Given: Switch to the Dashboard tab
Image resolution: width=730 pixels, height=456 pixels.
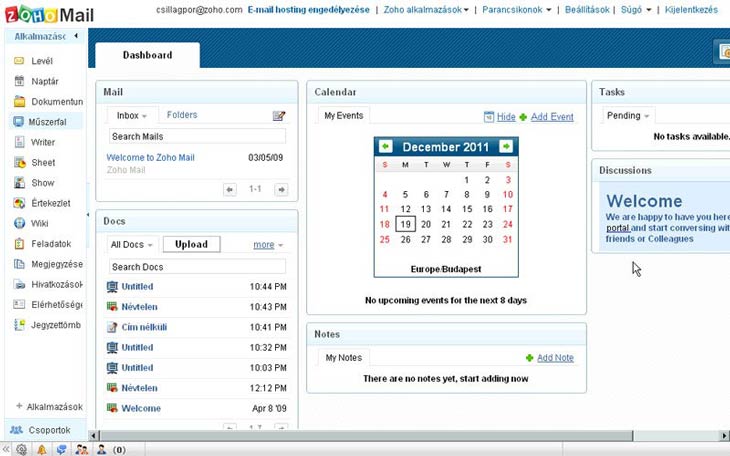Looking at the screenshot, I should (x=147, y=56).
